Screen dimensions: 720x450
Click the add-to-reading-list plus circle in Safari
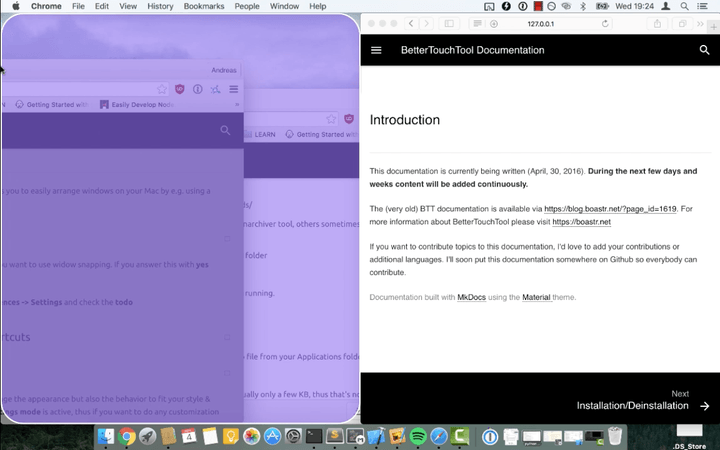coord(494,23)
